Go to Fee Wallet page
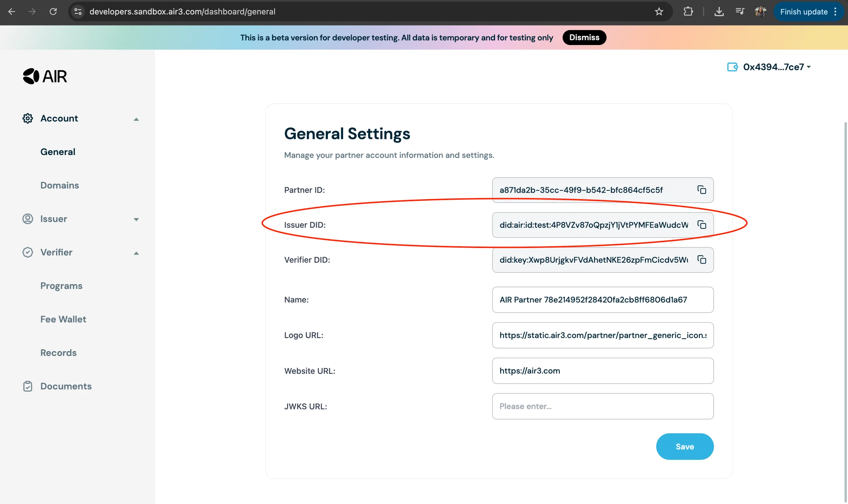 tap(63, 319)
